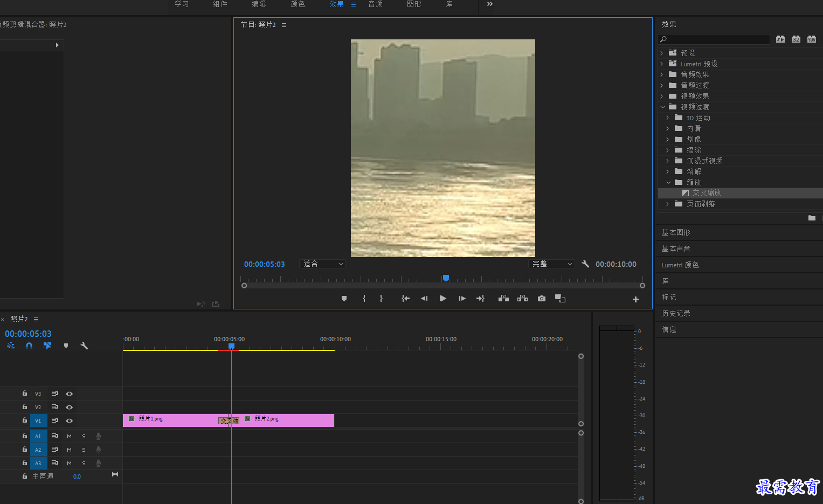Mute audio track A3
Viewport: 823px width, 504px height.
pyautogui.click(x=69, y=463)
